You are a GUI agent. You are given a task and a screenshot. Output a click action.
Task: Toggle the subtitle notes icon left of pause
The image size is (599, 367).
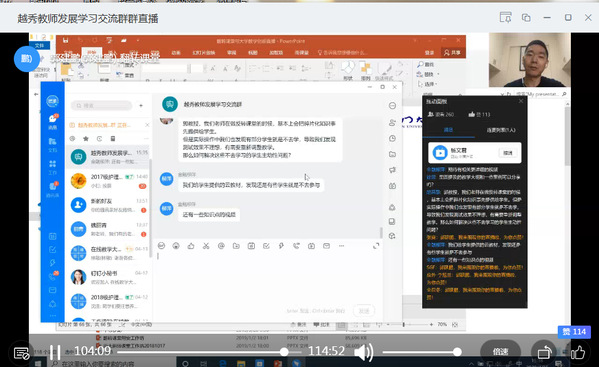click(x=21, y=353)
